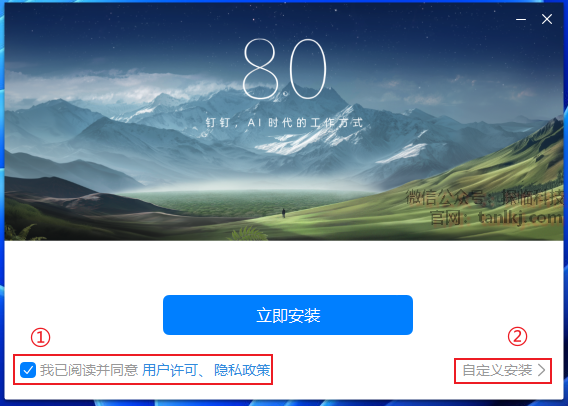This screenshot has height=406, width=568.
Task: Click the 立即安装 install button
Action: [288, 315]
